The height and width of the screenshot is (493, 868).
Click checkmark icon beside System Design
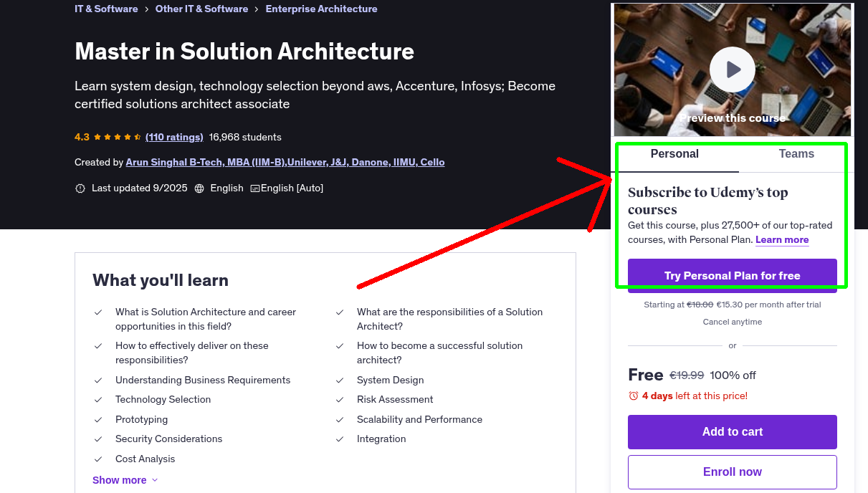pos(340,380)
